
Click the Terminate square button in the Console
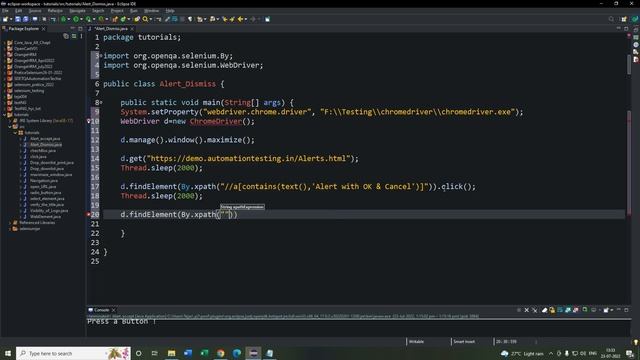point(519,310)
